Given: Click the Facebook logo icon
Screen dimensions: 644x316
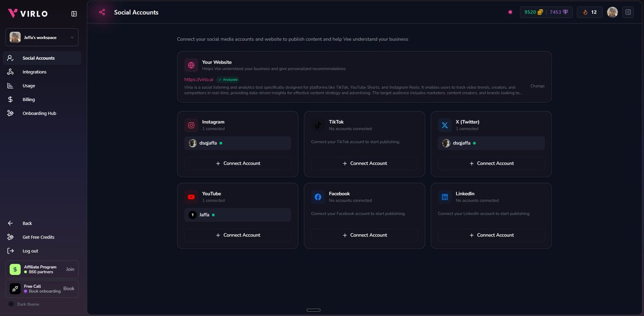Looking at the screenshot, I should point(318,197).
